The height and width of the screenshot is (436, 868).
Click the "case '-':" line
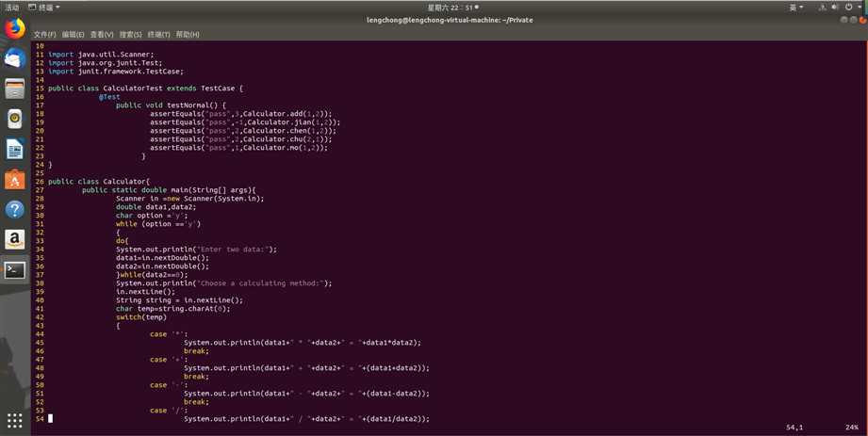(x=169, y=385)
